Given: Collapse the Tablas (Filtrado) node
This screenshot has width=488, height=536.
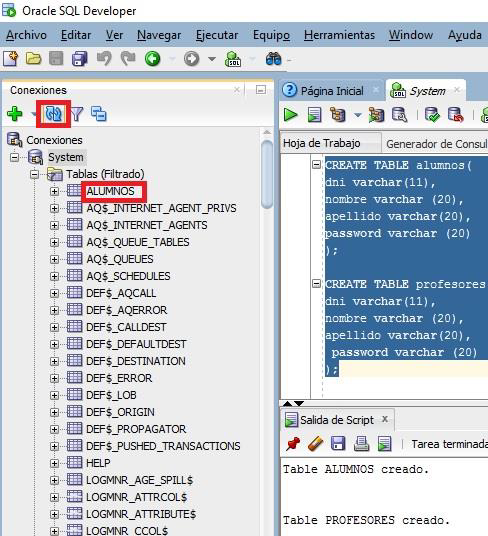Looking at the screenshot, I should (x=34, y=174).
